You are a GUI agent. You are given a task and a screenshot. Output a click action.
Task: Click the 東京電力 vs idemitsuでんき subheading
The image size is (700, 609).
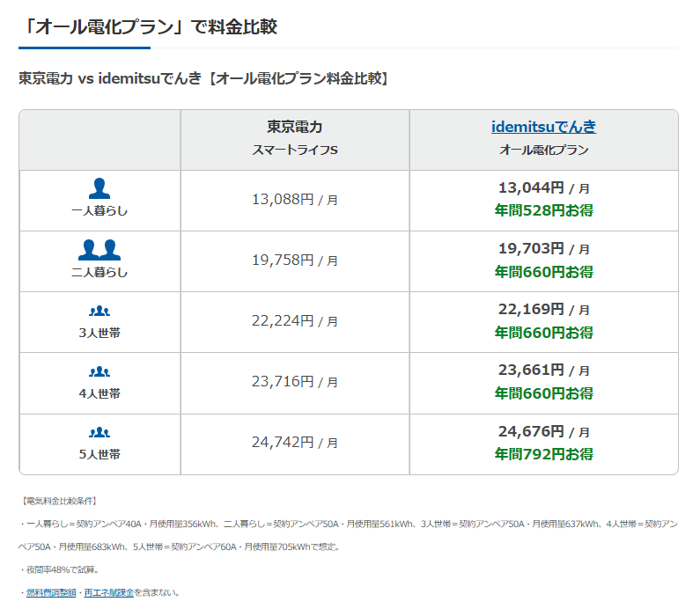pyautogui.click(x=204, y=78)
